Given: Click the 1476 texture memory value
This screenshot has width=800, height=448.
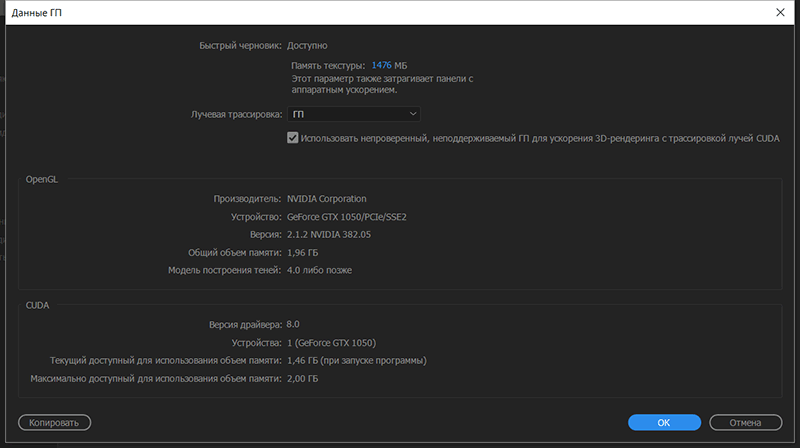Looking at the screenshot, I should [381, 65].
